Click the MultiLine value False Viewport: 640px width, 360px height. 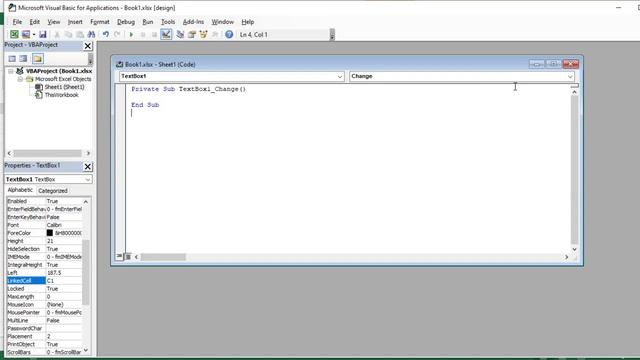(x=64, y=320)
